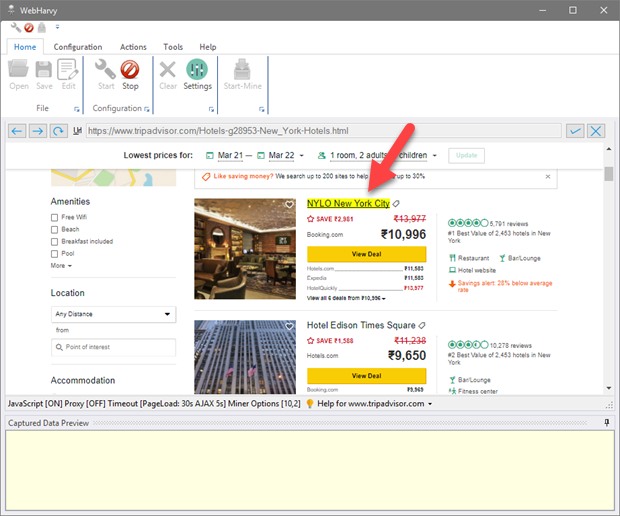The image size is (620, 516).
Task: Check the Pool amenity checkbox
Action: click(x=55, y=253)
